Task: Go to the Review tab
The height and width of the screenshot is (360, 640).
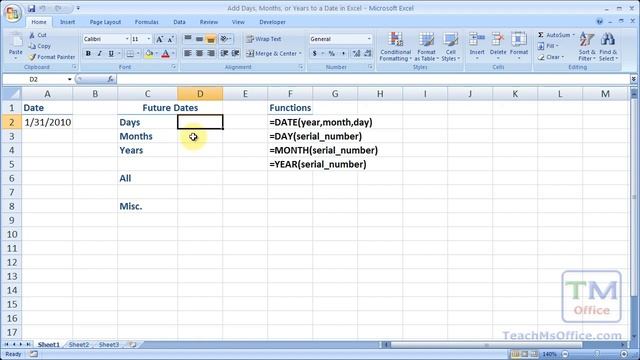Action: coord(209,22)
